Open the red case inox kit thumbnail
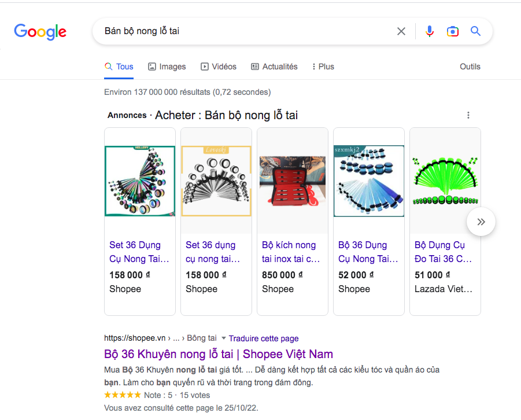Viewport: 521px width, 420px height. [292, 180]
